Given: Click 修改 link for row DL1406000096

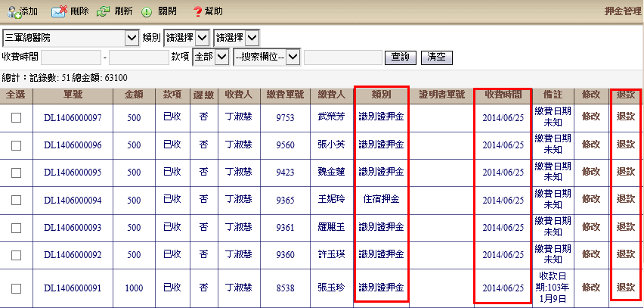Looking at the screenshot, I should (590, 145).
